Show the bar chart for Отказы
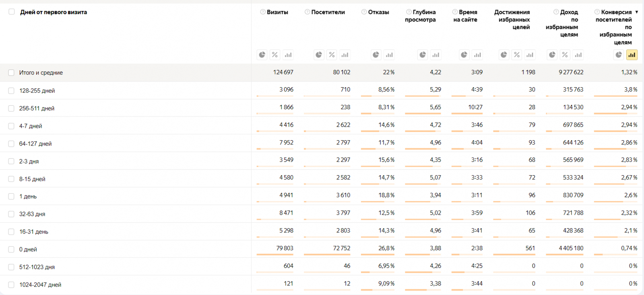 [x=389, y=55]
